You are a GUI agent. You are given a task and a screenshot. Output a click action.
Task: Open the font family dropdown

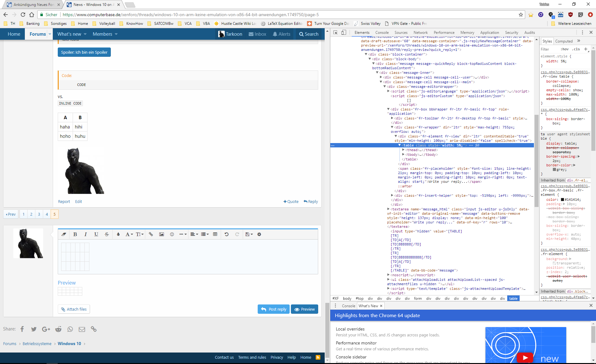tap(129, 234)
